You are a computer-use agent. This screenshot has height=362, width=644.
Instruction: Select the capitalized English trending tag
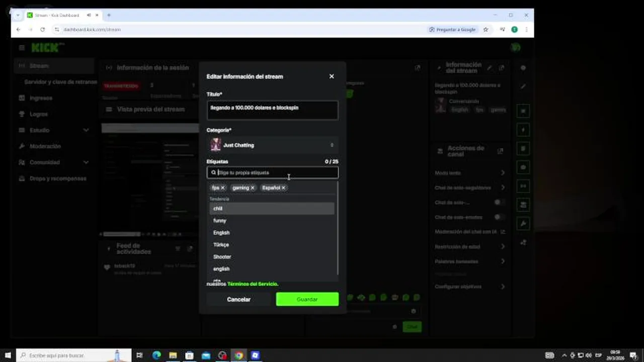click(272, 232)
